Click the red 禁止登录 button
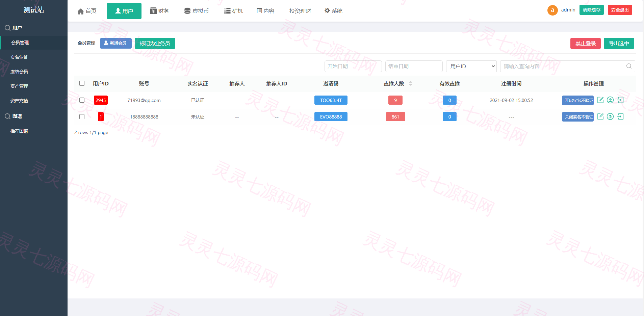This screenshot has height=316, width=644. (x=586, y=43)
